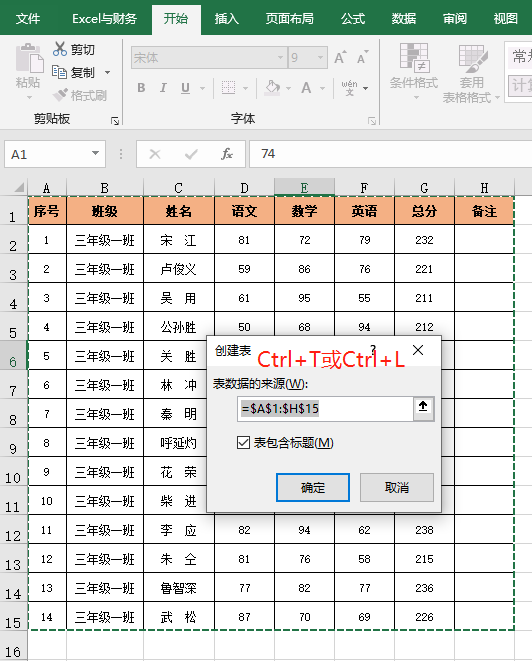Click cell containing 卢俊义
Image resolution: width=532 pixels, height=661 pixels.
tap(179, 269)
